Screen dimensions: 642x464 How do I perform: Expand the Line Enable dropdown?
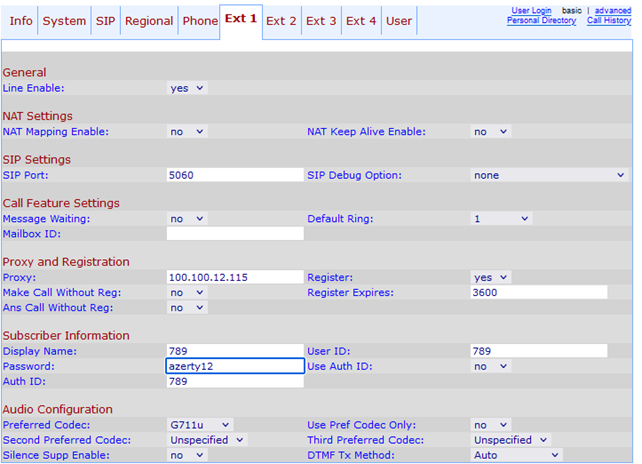186,88
